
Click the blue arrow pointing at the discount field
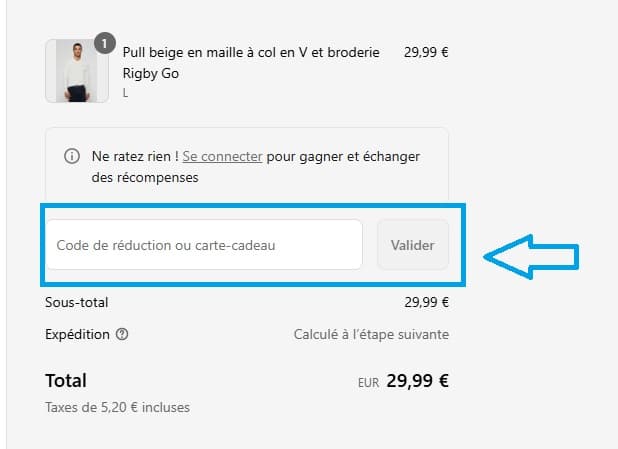(531, 256)
